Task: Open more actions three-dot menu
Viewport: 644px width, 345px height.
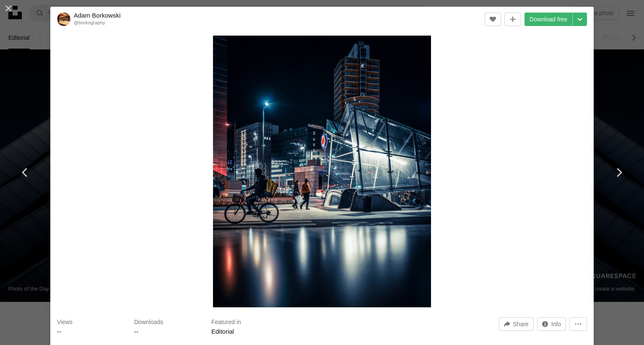Action: (x=578, y=324)
